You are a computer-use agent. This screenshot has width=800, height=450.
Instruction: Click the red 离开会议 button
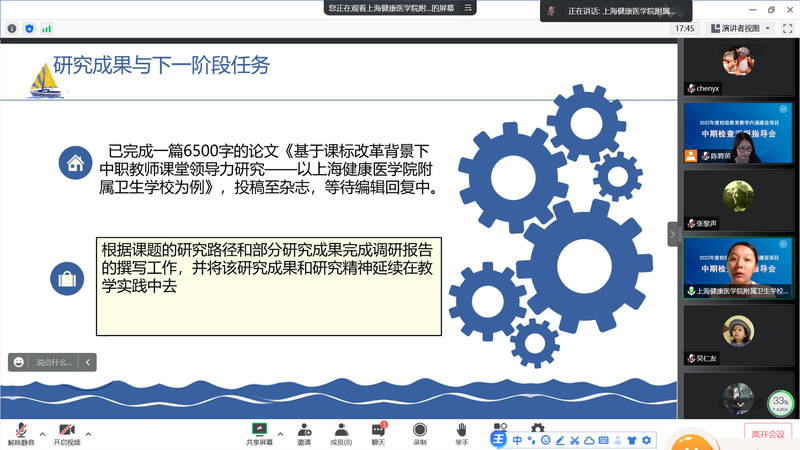pos(767,433)
